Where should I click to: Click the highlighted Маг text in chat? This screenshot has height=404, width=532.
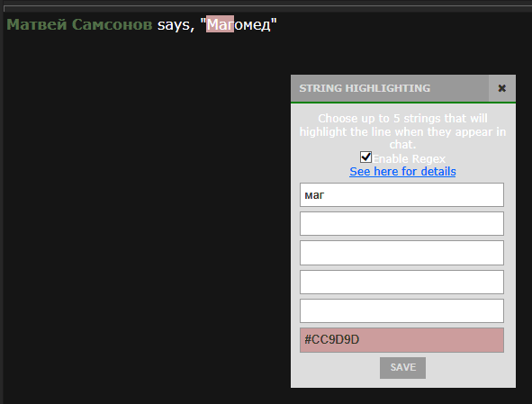pos(221,24)
